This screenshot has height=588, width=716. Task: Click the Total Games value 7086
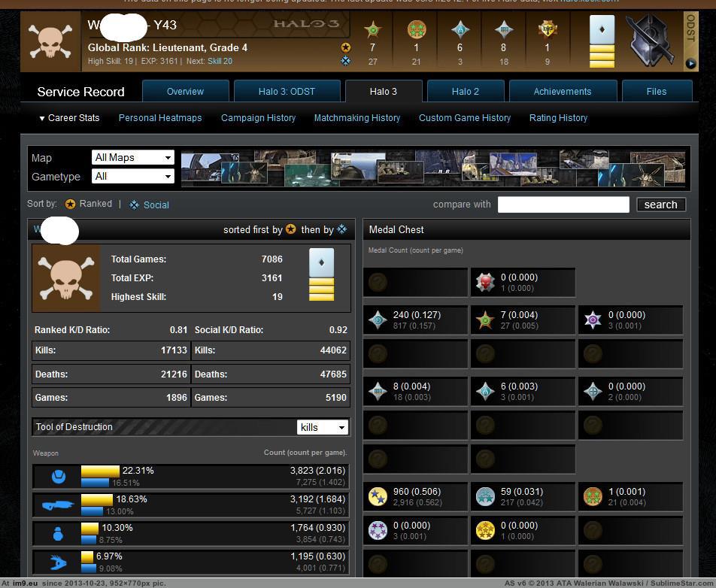tap(272, 259)
